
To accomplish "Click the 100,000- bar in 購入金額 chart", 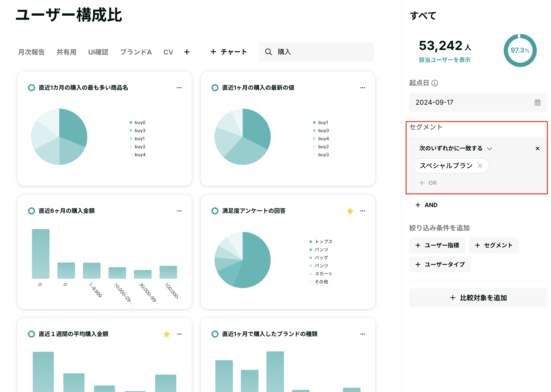I will tap(168, 272).
